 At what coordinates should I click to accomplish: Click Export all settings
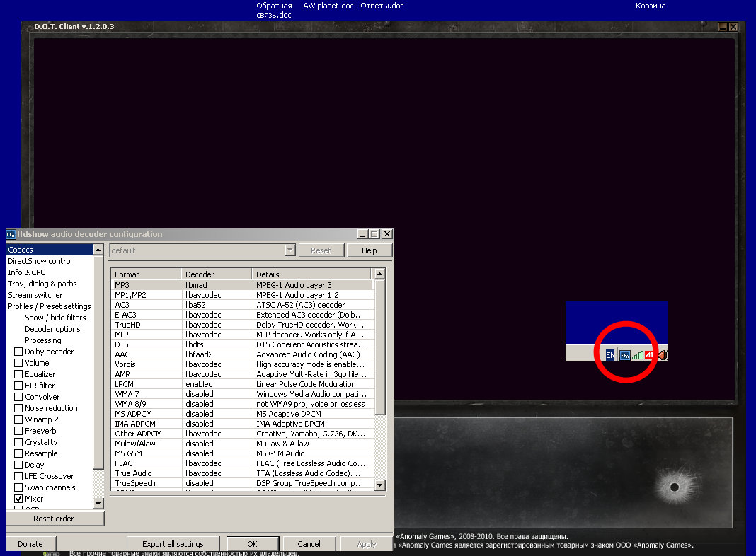point(173,544)
